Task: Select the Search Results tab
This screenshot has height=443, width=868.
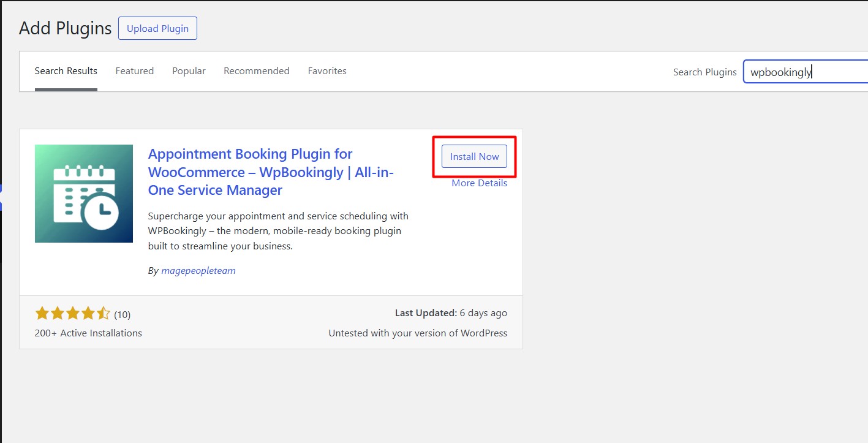Action: (66, 71)
